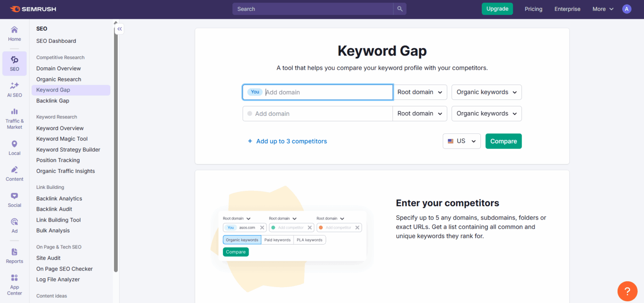Expand first Root domain dropdown
This screenshot has height=303, width=644.
420,92
